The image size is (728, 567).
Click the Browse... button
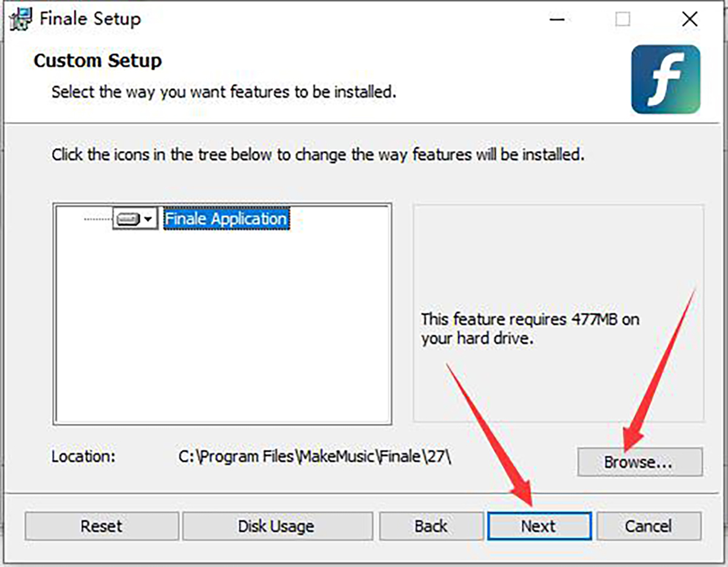[x=639, y=462]
